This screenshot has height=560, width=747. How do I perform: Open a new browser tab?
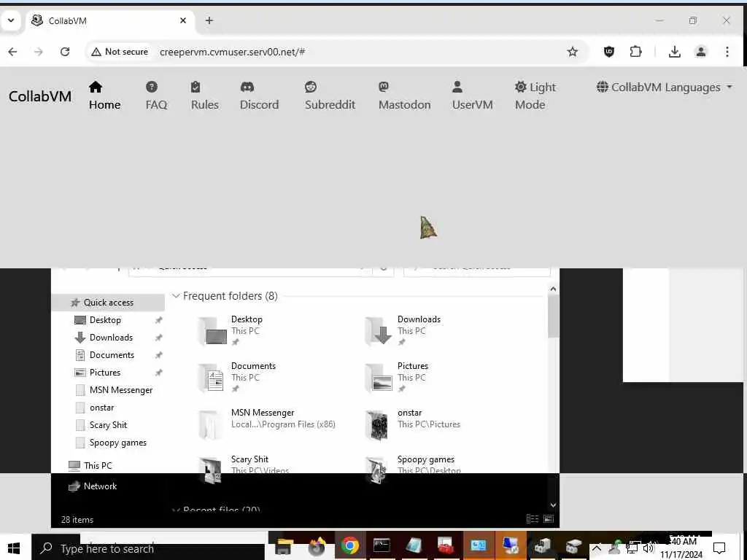click(209, 20)
